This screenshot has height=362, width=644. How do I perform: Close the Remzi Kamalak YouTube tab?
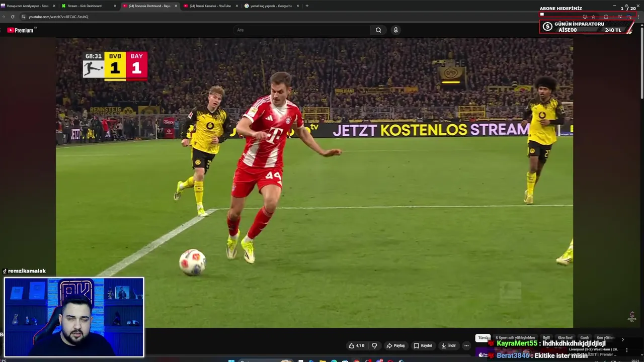[x=236, y=6]
